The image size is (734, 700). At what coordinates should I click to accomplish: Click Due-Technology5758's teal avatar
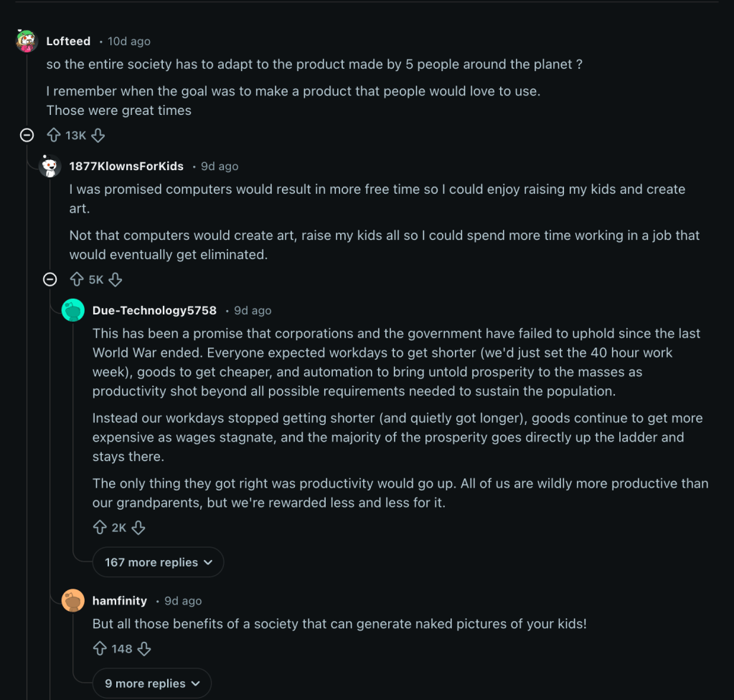pos(73,310)
